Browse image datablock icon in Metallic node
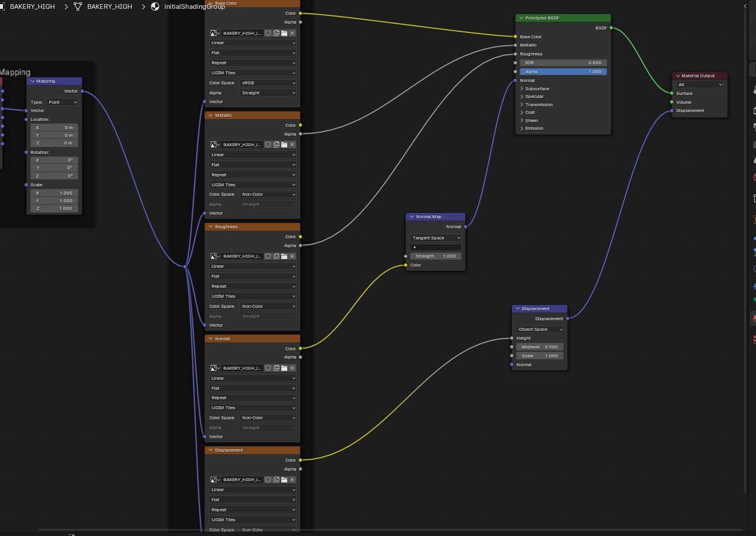This screenshot has width=756, height=536. tap(215, 144)
